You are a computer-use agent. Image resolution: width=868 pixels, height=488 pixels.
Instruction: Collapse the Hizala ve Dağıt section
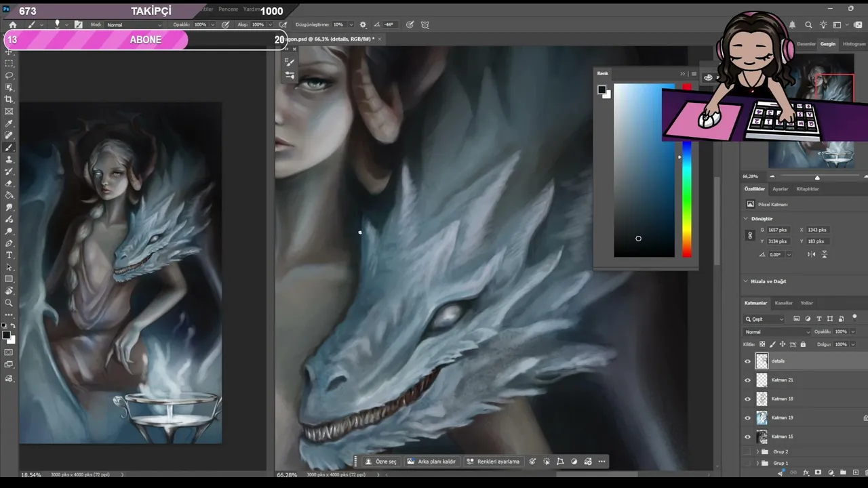[x=746, y=281]
